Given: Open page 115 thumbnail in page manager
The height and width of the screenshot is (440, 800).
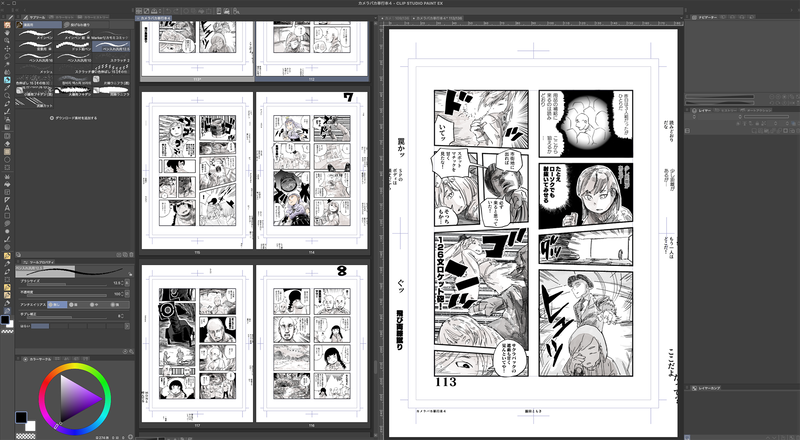Looking at the screenshot, I should 197,170.
